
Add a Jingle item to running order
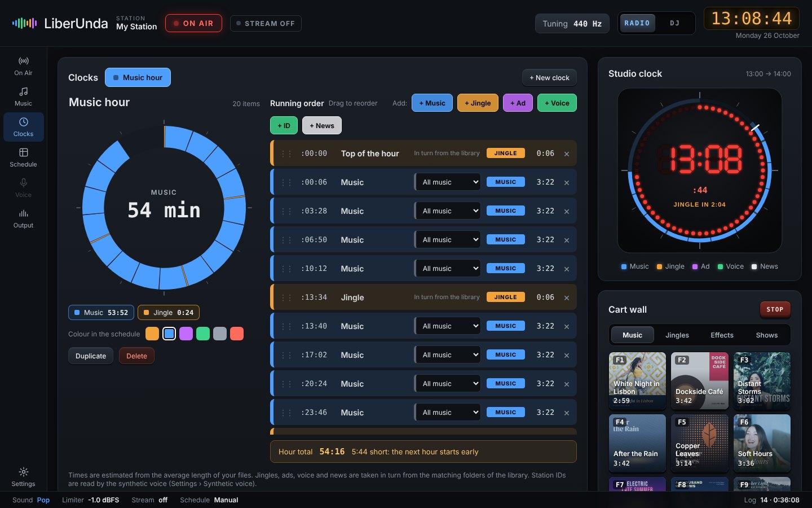tap(478, 103)
